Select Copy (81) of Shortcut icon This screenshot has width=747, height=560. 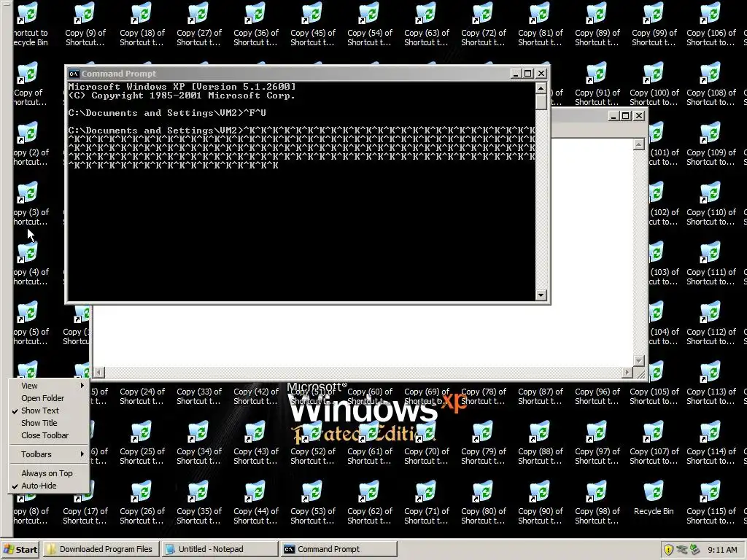[x=541, y=23]
